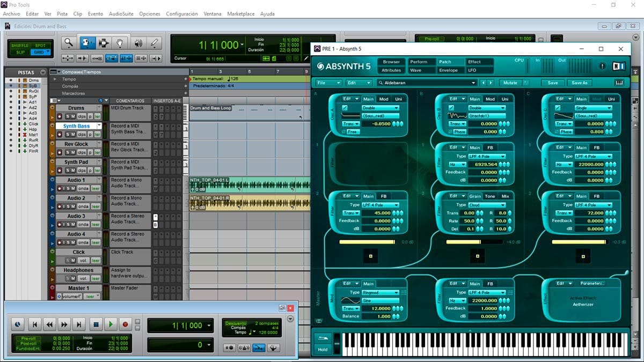The image size is (644, 362).
Task: Click the Mutate button in Absynth
Action: pos(510,83)
